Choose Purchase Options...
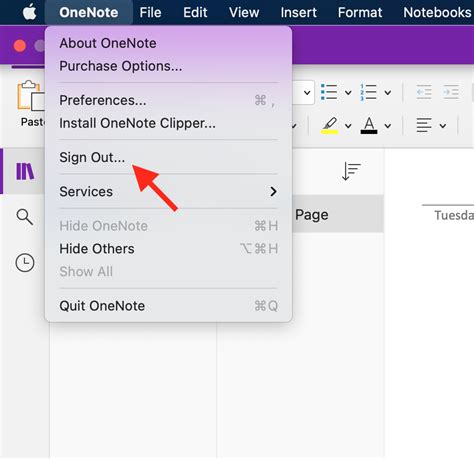Viewport: 474px width, 459px height. 168,66
